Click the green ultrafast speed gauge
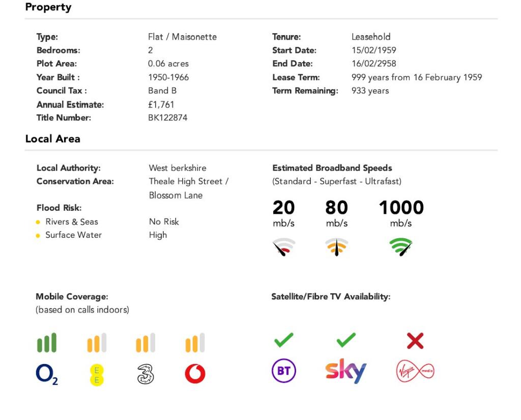The width and height of the screenshot is (521, 420). 401,247
